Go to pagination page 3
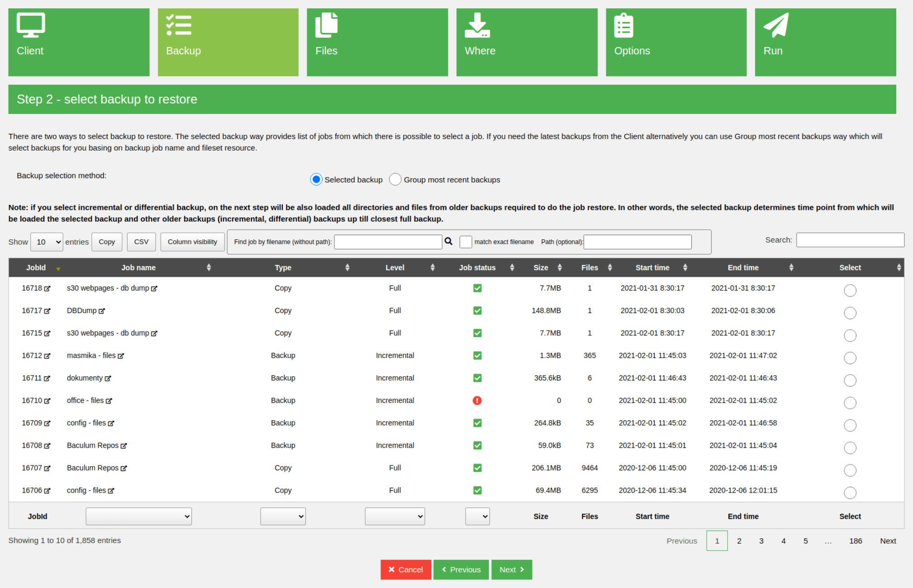Viewport: 913px width, 588px height. [761, 541]
